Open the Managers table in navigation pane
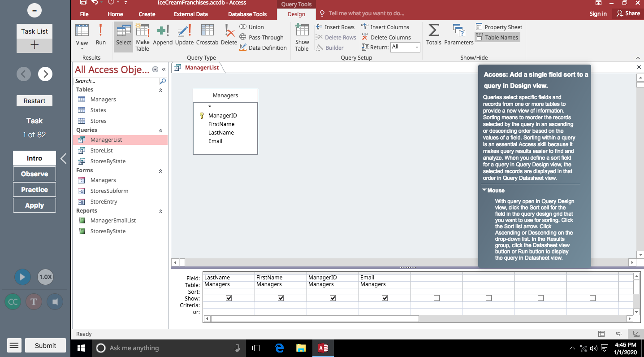The width and height of the screenshot is (644, 357). pyautogui.click(x=103, y=100)
